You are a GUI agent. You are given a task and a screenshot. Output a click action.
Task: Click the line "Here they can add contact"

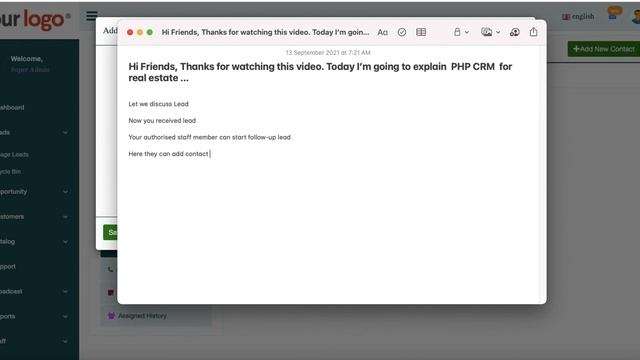point(168,154)
